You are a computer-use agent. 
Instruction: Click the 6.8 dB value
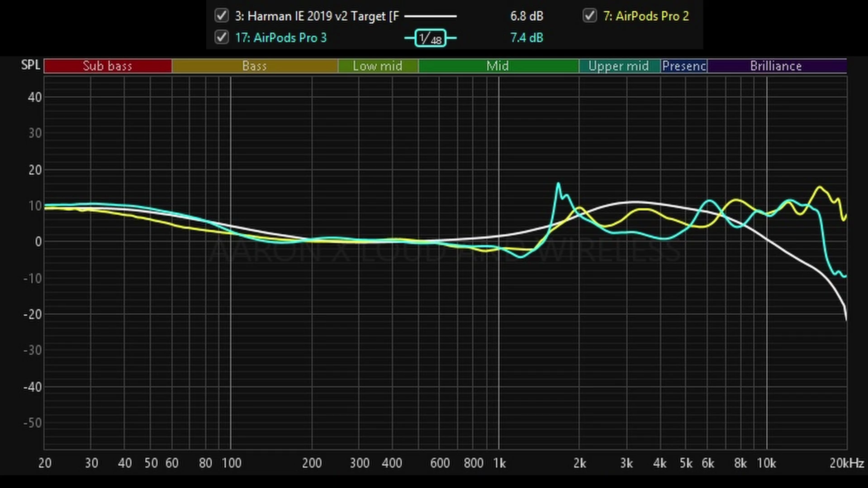[526, 16]
